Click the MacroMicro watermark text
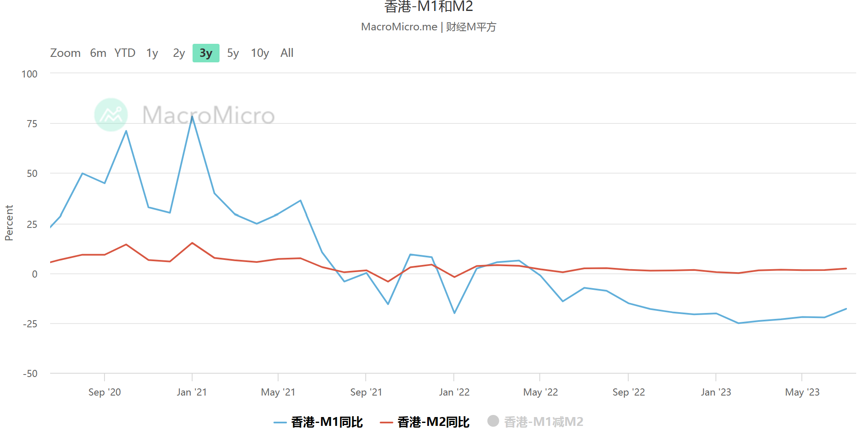This screenshot has height=428, width=868. [209, 115]
